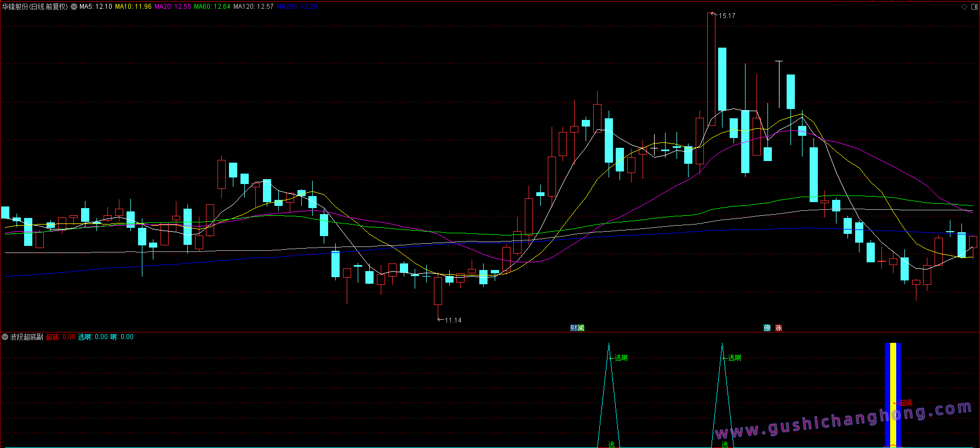Click the 华锋股份 chart title
The width and height of the screenshot is (980, 448).
(x=35, y=7)
